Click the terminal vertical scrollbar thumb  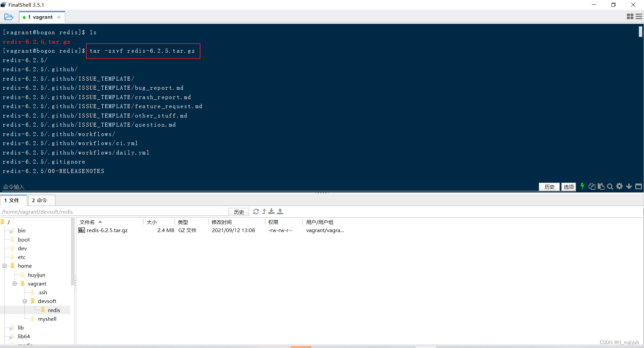coord(640,32)
